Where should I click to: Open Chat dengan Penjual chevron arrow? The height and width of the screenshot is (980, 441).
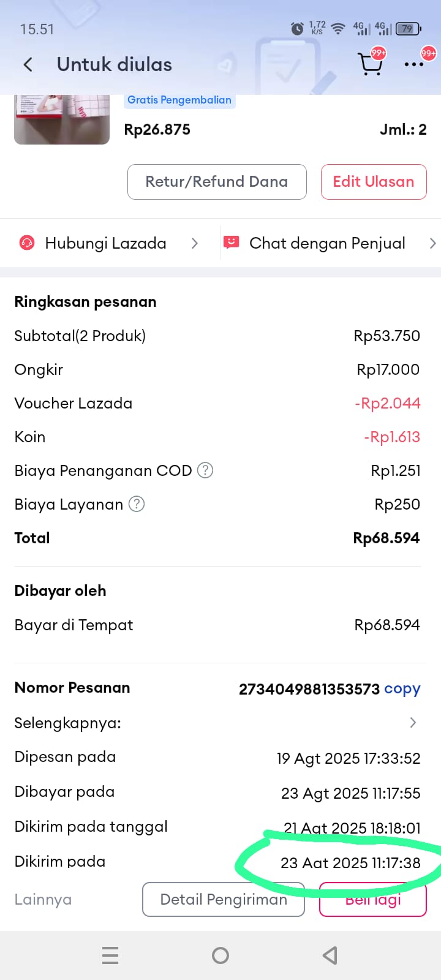point(432,243)
